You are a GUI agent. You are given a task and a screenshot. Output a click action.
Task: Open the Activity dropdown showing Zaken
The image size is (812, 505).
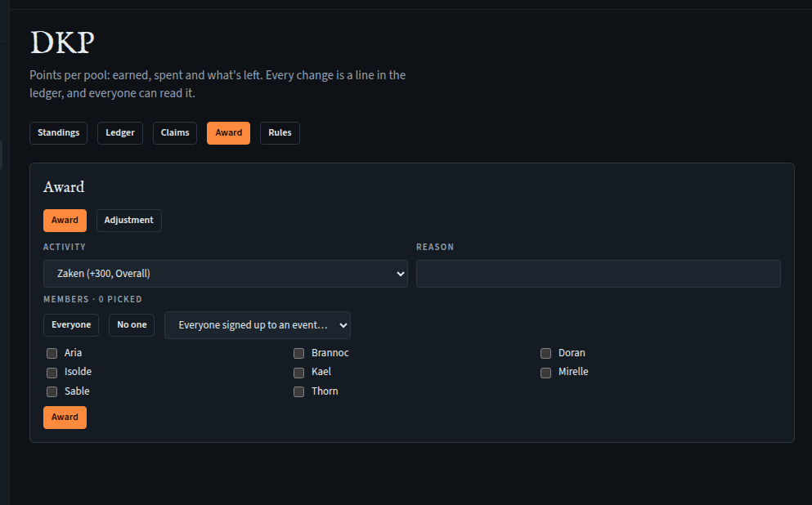(225, 274)
